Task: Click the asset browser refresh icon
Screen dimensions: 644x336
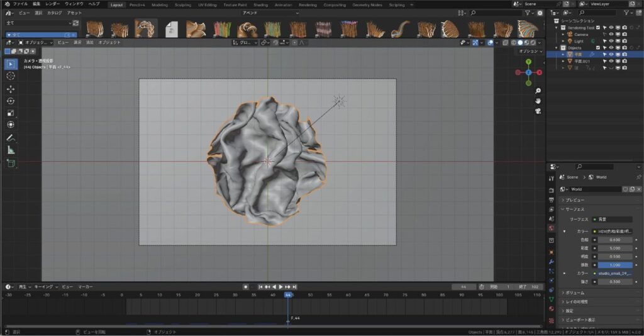Action: 75,23
